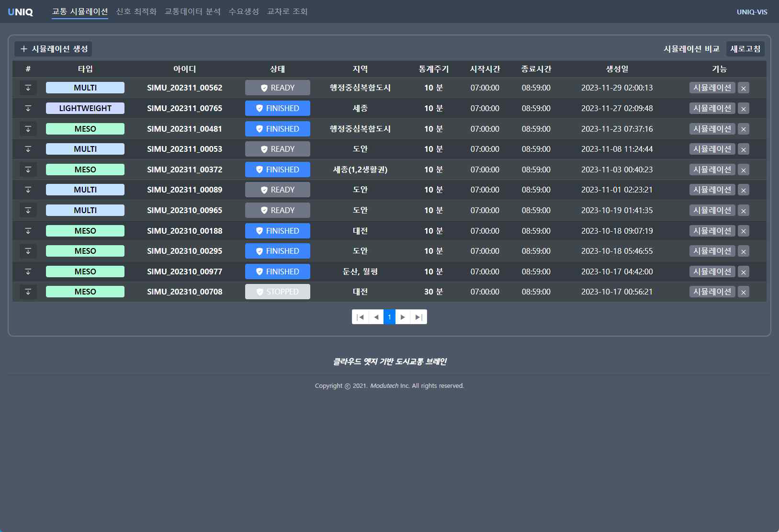Viewport: 779px width, 532px height.
Task: Delete simulation SIMU_202311_00089 with X button
Action: [x=744, y=190]
